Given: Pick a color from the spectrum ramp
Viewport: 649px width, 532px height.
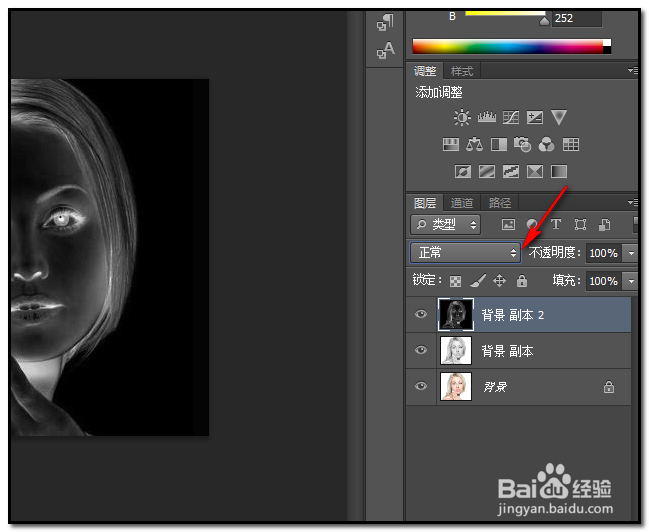Looking at the screenshot, I should click(x=508, y=46).
